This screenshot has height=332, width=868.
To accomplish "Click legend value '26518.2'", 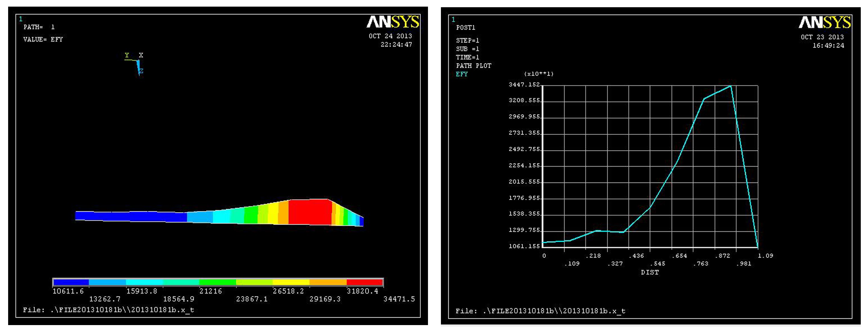I will 289,291.
